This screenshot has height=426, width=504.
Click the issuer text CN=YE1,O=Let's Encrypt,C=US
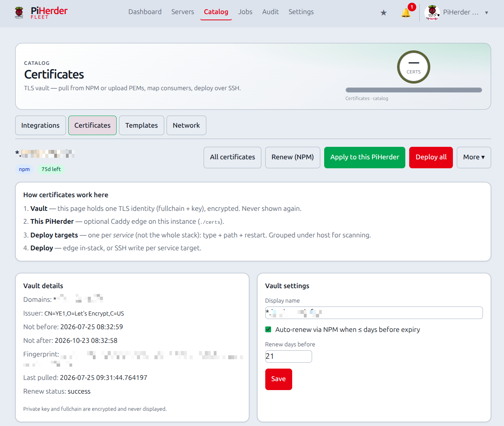[x=84, y=314]
